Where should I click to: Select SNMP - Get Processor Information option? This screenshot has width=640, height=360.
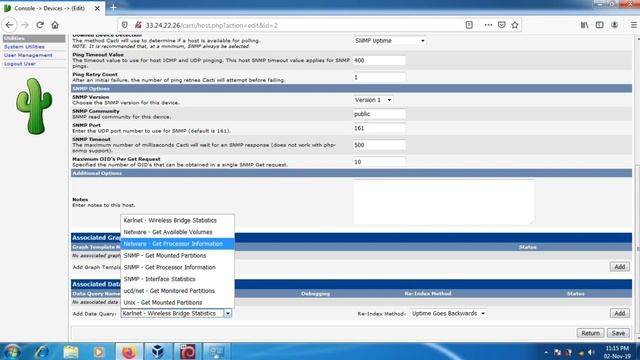click(177, 267)
